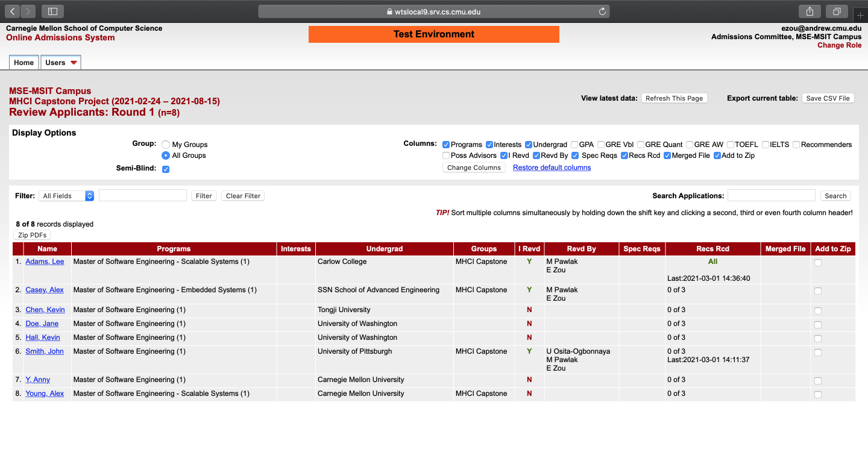The image size is (868, 467).
Task: Sort by the Programs column header
Action: 174,249
